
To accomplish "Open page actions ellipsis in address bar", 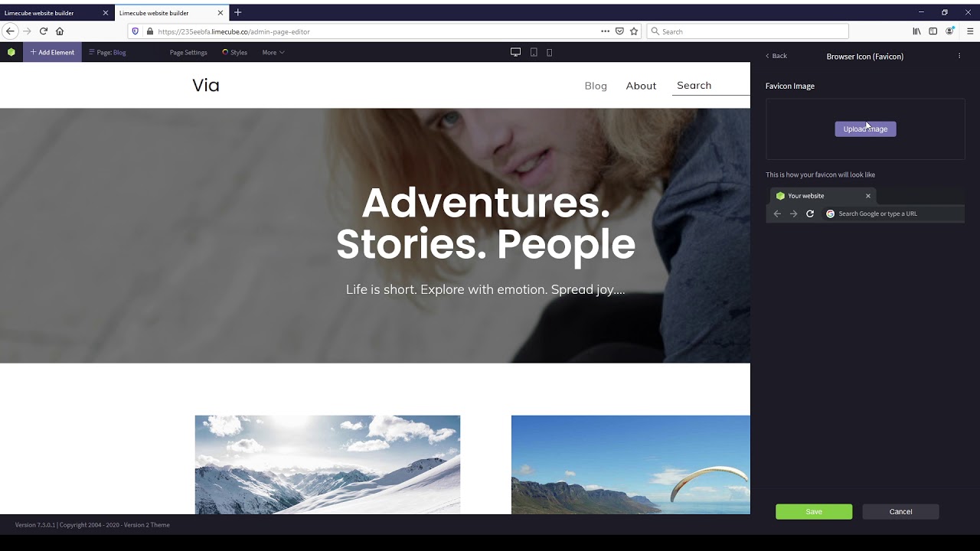I will click(605, 31).
